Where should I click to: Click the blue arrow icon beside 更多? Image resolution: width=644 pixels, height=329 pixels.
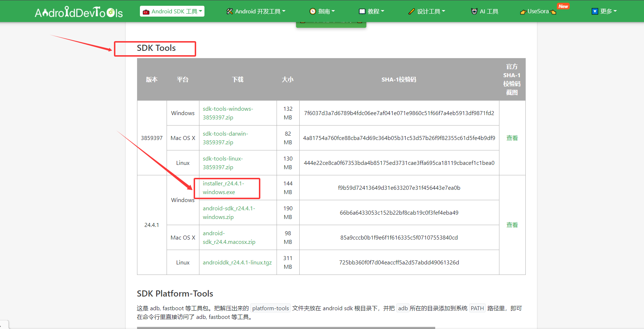595,12
